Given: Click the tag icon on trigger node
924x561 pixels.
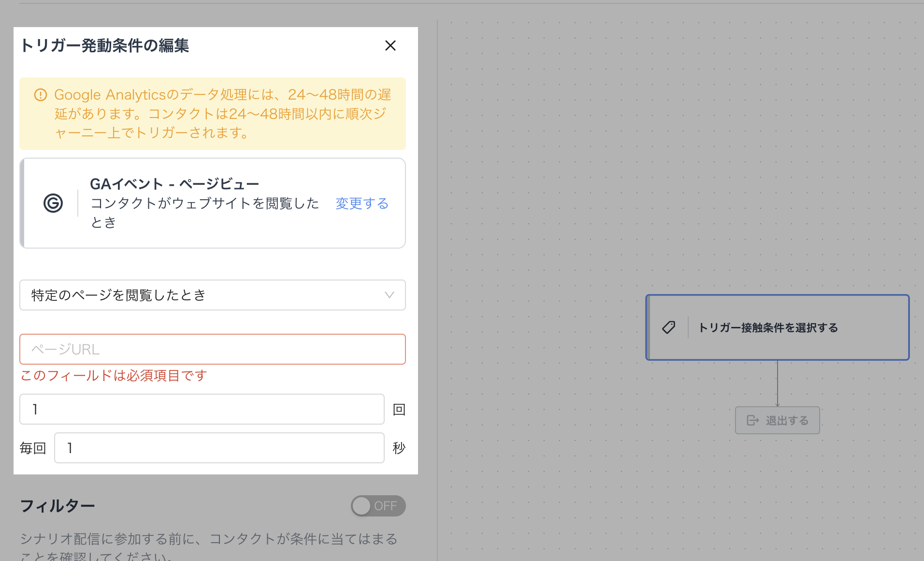Looking at the screenshot, I should point(669,327).
